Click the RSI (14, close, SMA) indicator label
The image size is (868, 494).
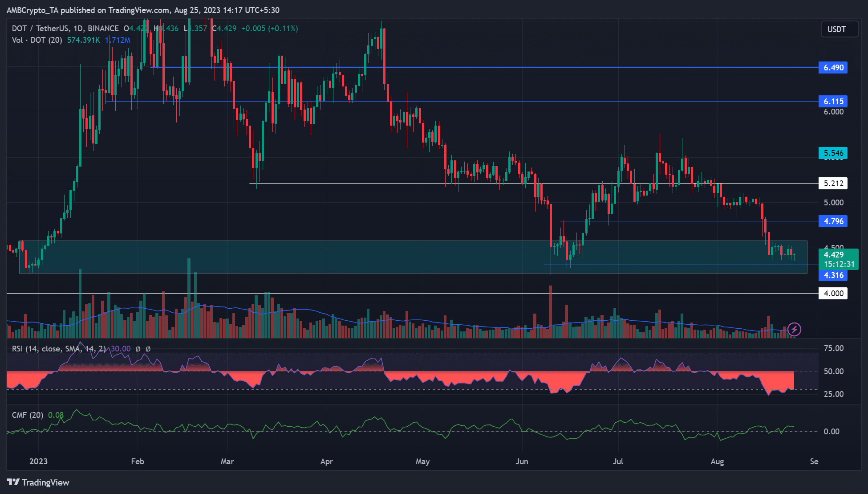click(x=59, y=349)
